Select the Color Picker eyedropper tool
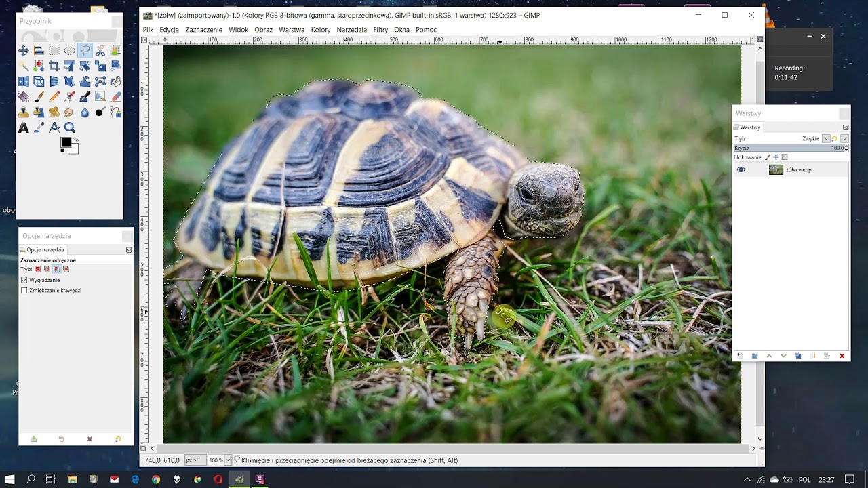The width and height of the screenshot is (868, 488). pyautogui.click(x=39, y=127)
